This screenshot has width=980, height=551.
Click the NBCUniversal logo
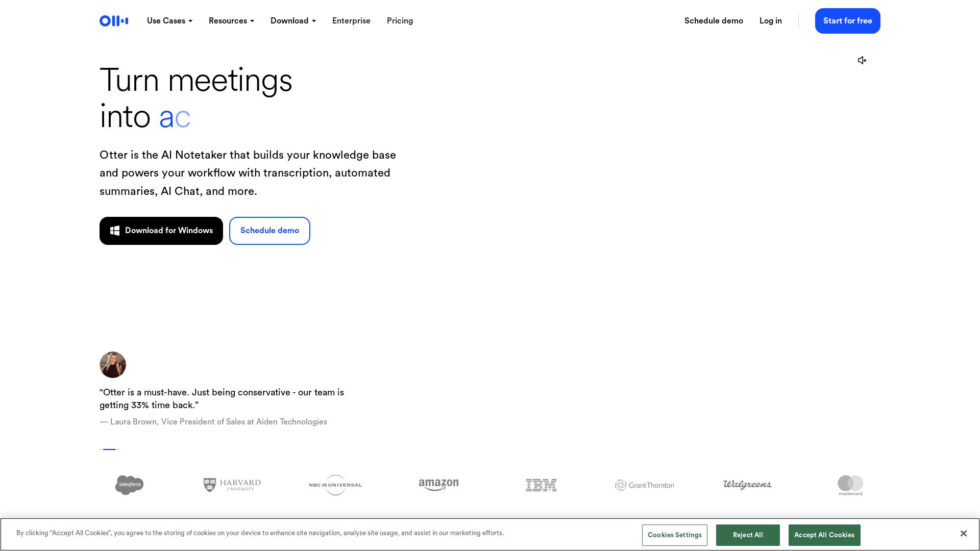[x=335, y=485]
